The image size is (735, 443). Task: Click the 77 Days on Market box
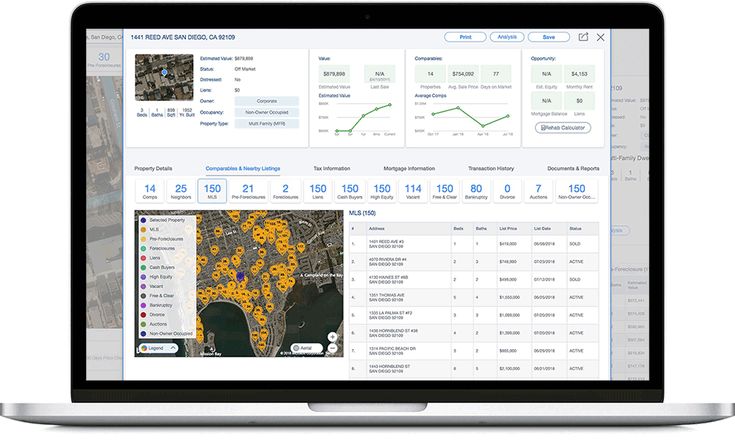tap(496, 74)
